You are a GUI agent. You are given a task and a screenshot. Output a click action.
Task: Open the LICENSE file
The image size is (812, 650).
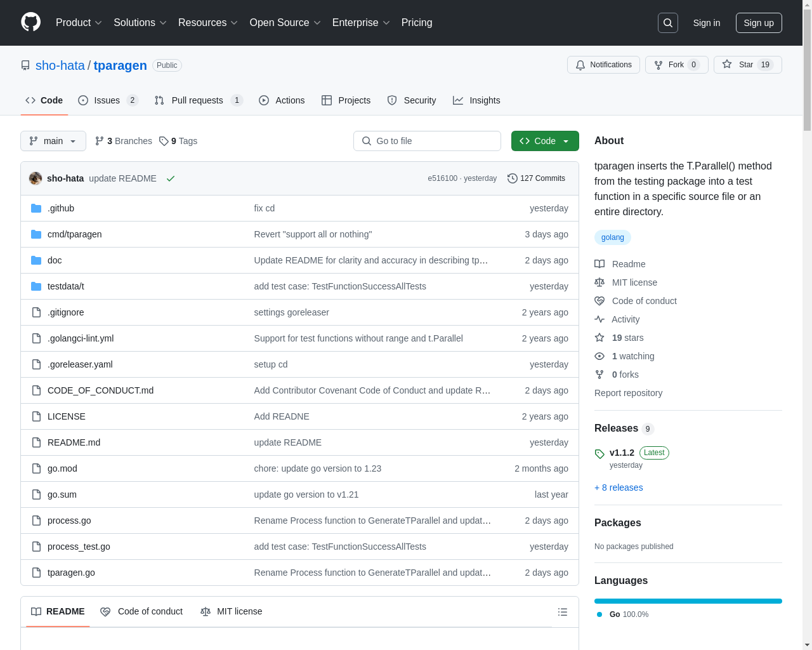pos(67,416)
